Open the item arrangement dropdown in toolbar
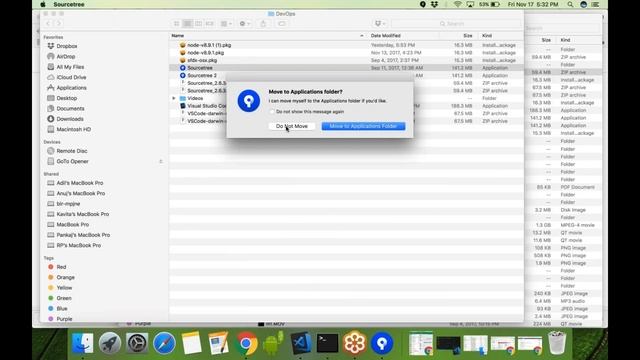Image resolution: width=640 pixels, height=360 pixels. 226,24
